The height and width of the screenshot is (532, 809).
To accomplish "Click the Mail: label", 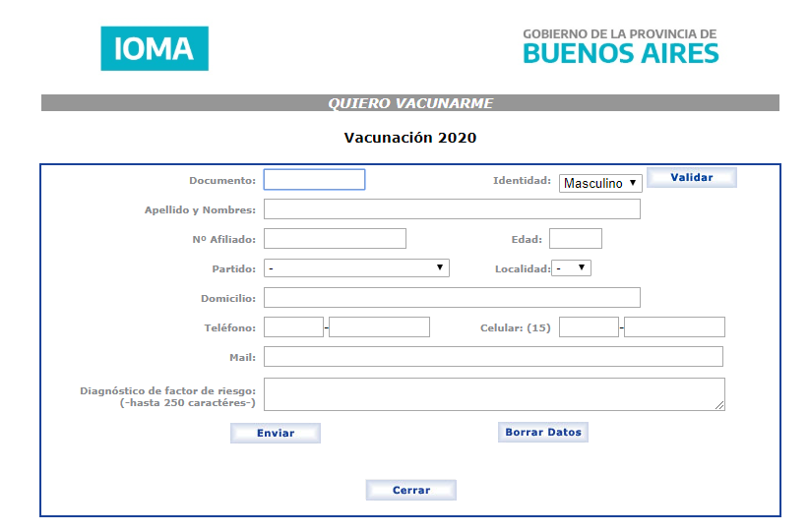I will tap(242, 357).
